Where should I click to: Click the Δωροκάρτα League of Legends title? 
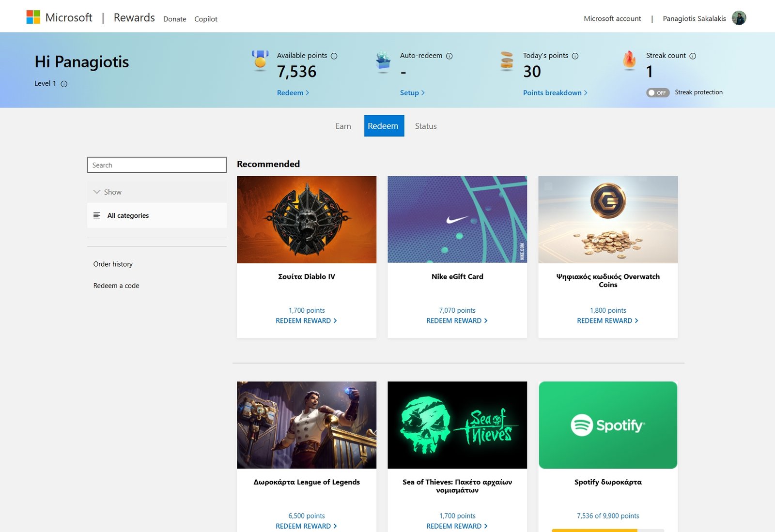click(307, 482)
